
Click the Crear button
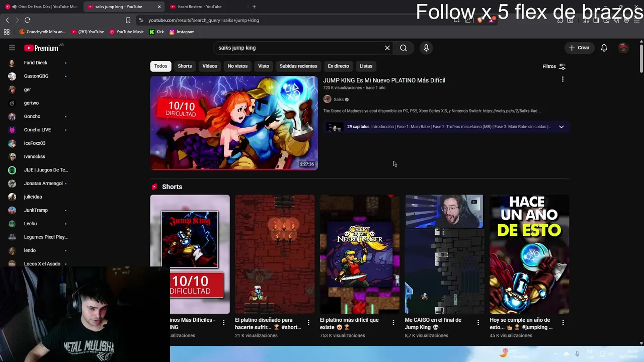pyautogui.click(x=579, y=48)
